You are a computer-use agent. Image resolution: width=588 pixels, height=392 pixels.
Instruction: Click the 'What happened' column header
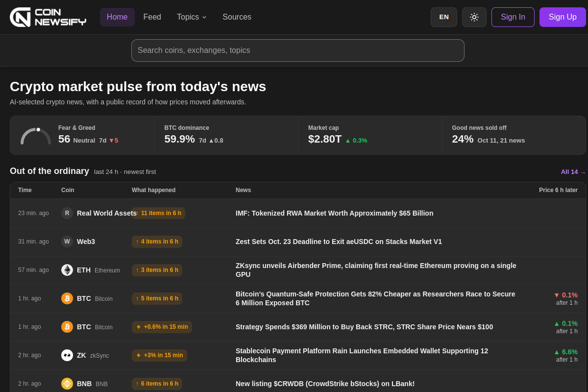coord(153,190)
